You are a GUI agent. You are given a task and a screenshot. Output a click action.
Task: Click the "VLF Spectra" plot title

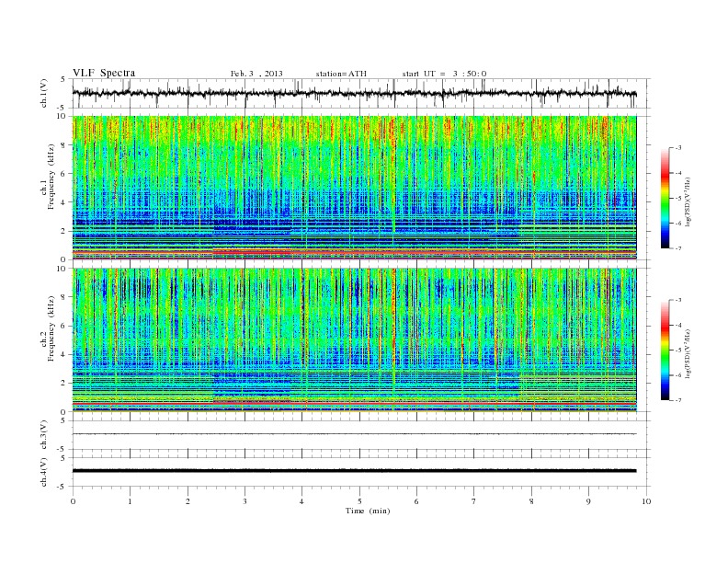click(104, 73)
